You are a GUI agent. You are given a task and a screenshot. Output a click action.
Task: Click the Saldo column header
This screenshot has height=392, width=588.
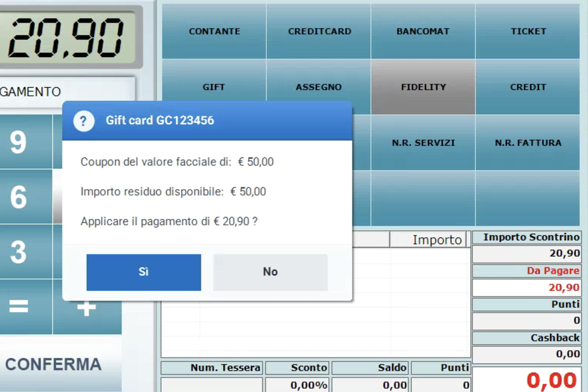pos(370,368)
